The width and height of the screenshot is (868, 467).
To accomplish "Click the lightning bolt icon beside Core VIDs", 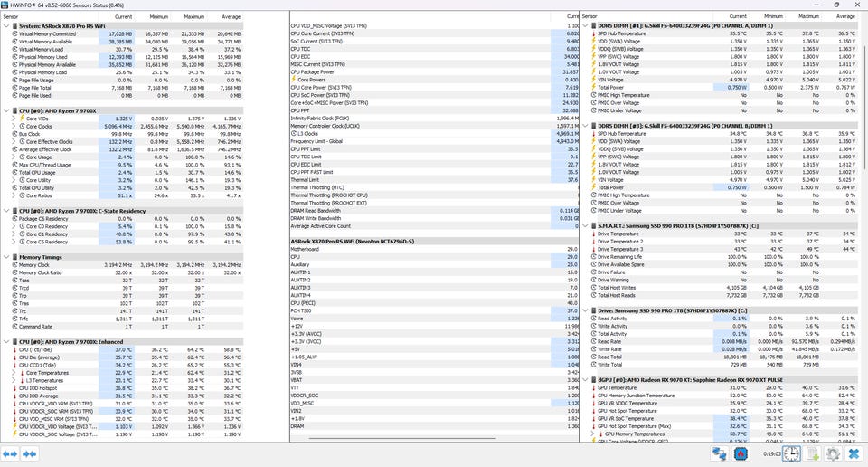I will (22, 119).
